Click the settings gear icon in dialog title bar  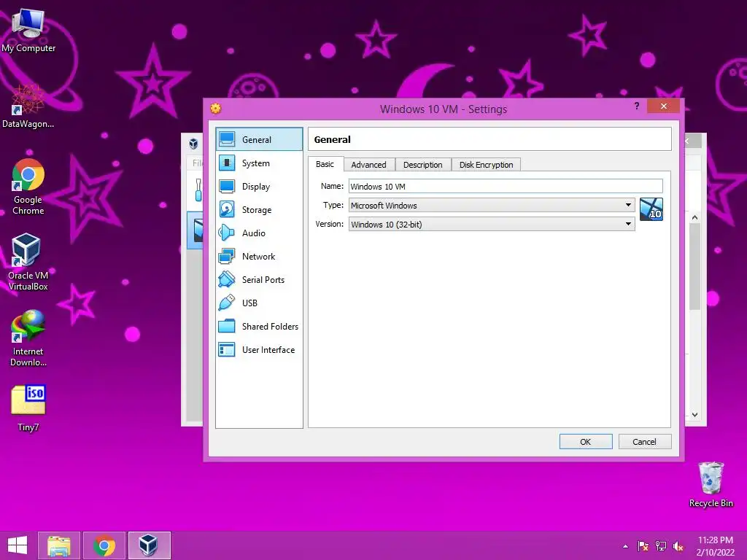[216, 109]
